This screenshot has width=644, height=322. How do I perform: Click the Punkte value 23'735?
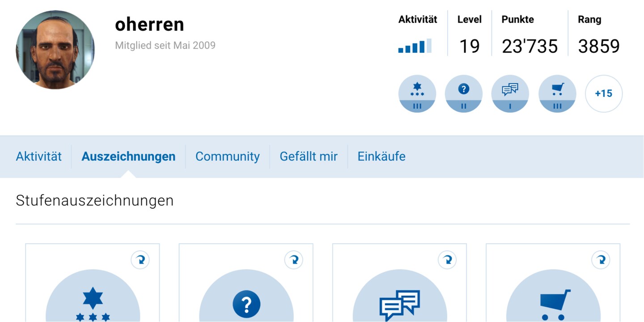pos(530,46)
